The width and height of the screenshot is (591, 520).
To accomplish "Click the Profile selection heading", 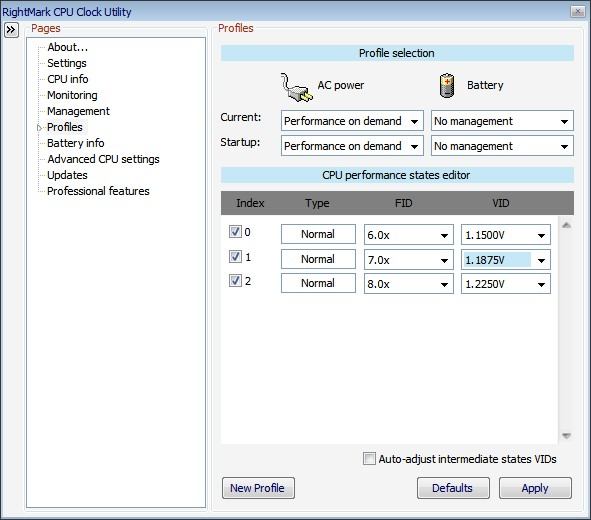I will pos(397,53).
